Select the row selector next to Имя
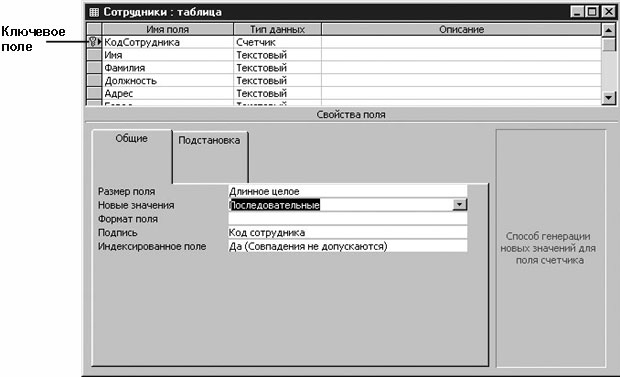 pos(94,55)
